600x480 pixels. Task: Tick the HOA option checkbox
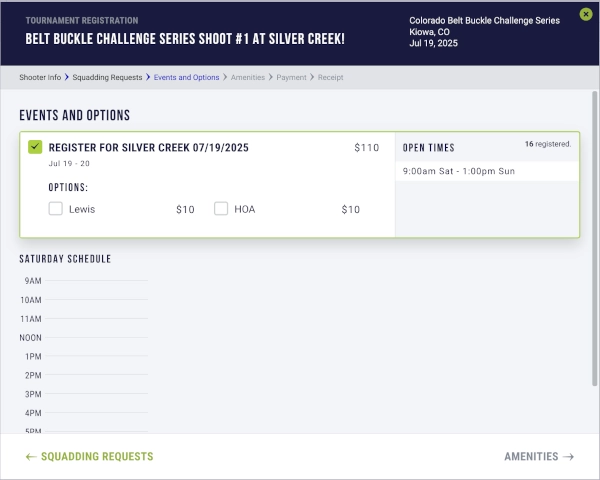[221, 209]
